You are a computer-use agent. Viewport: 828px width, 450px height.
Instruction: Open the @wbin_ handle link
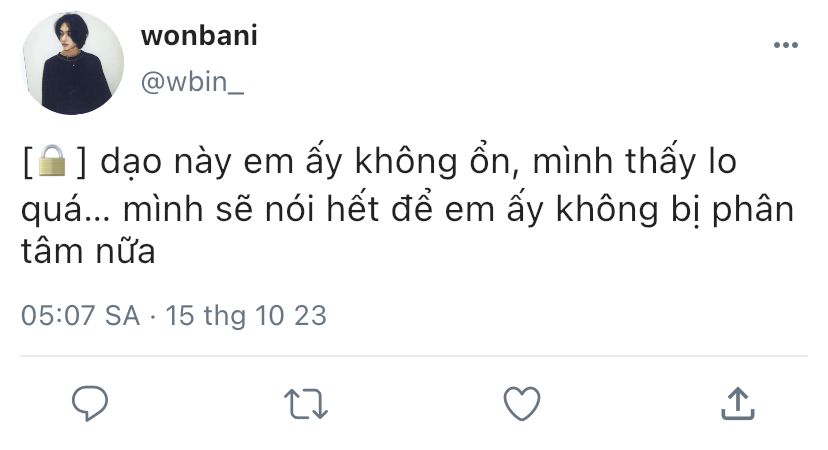(192, 82)
